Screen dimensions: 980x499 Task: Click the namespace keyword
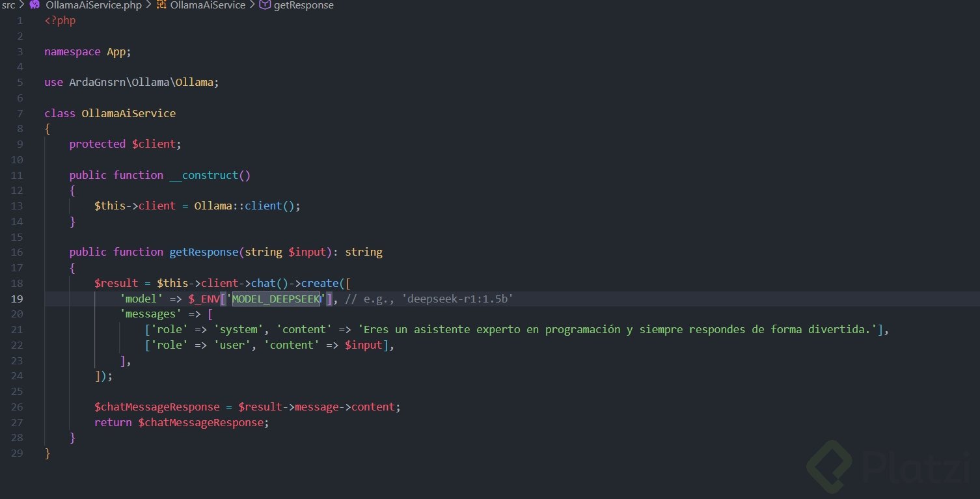pos(72,52)
